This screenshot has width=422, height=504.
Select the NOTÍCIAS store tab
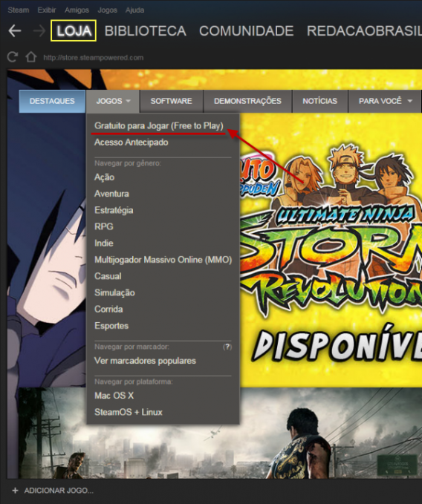pyautogui.click(x=319, y=101)
